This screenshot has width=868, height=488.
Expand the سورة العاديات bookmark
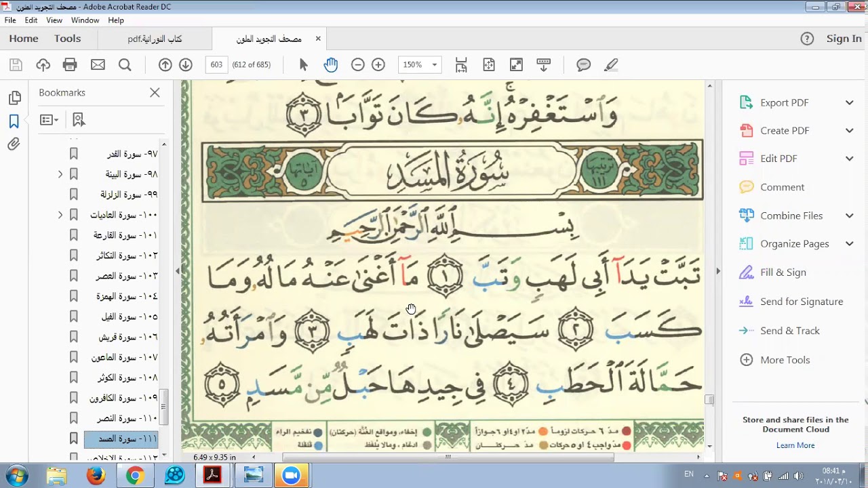pyautogui.click(x=60, y=215)
